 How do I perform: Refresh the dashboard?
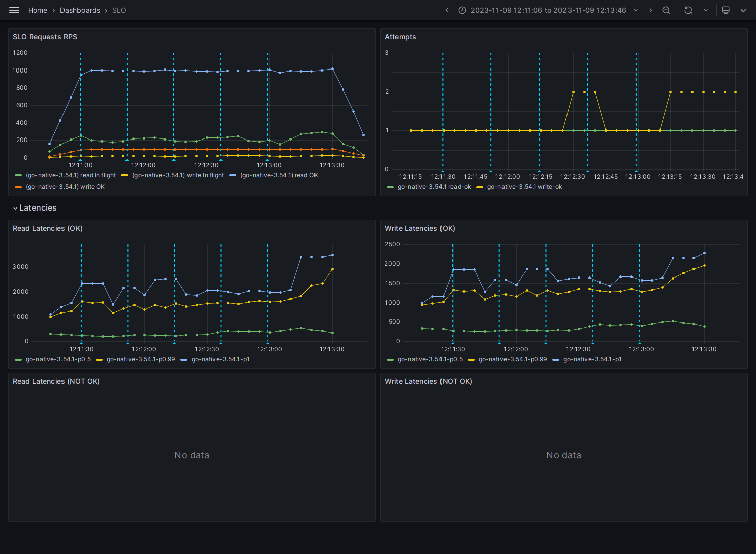[688, 10]
